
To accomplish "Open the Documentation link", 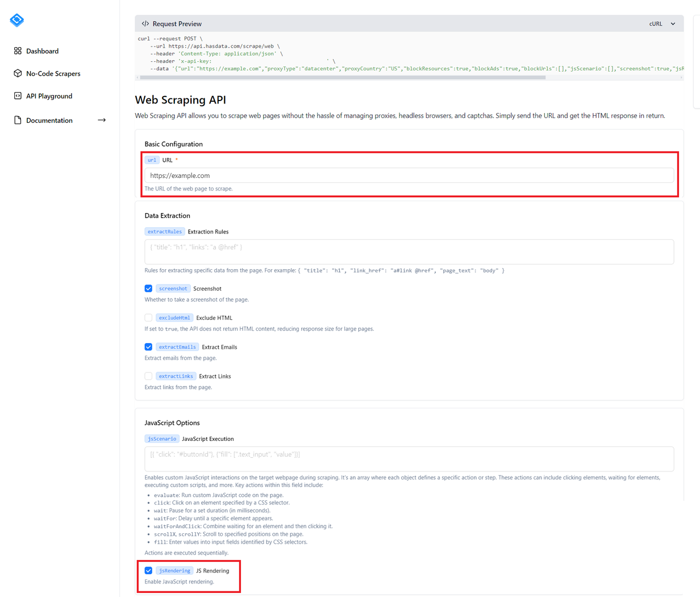I will (x=49, y=120).
